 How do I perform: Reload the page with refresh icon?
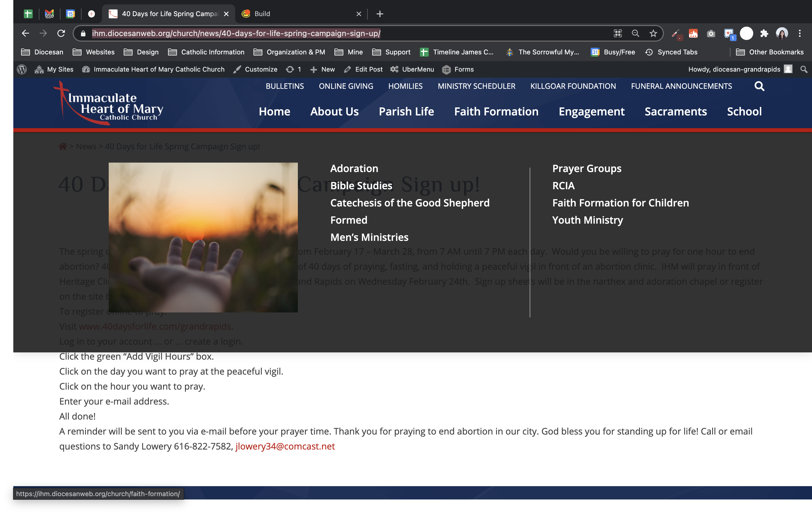coord(61,33)
